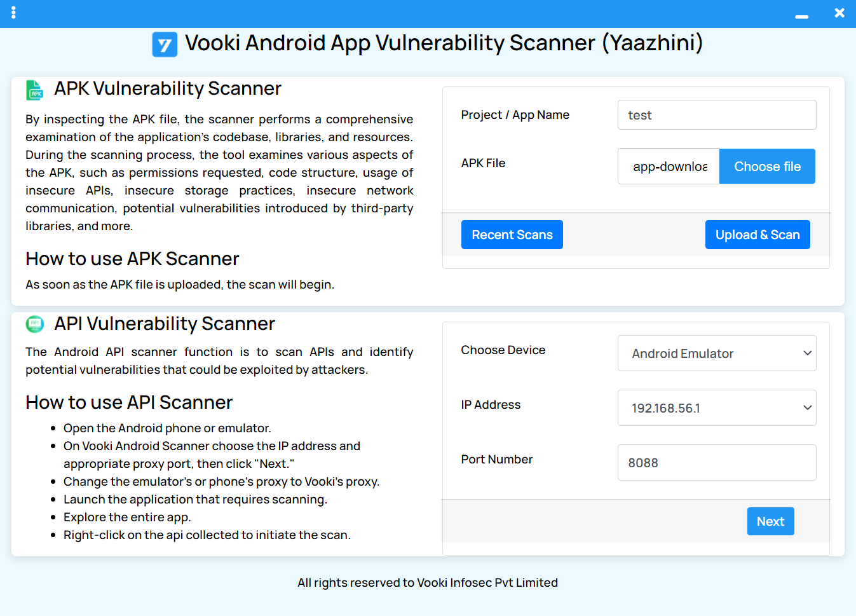Expand the Choose Device dropdown

click(717, 353)
